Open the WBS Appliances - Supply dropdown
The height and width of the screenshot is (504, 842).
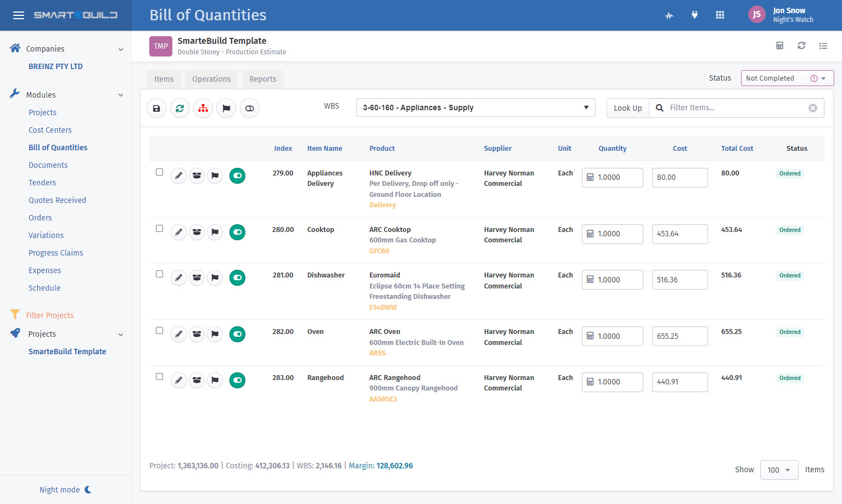(475, 107)
